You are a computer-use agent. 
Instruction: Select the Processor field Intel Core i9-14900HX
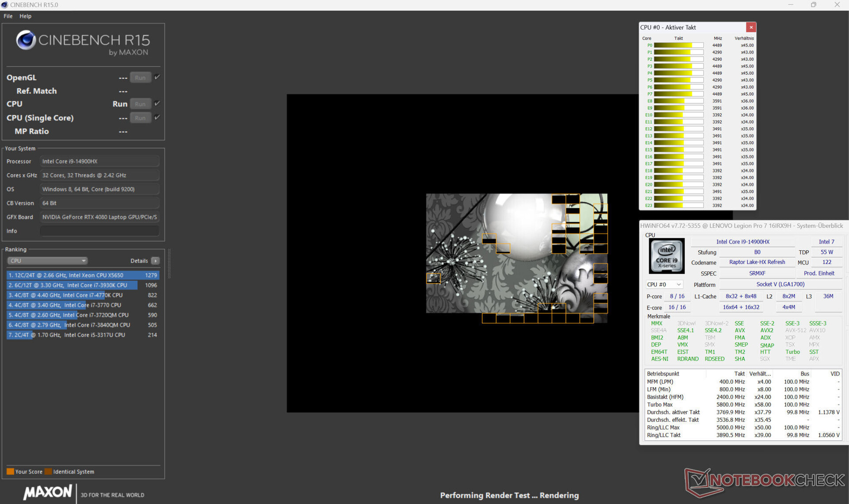[x=99, y=161]
